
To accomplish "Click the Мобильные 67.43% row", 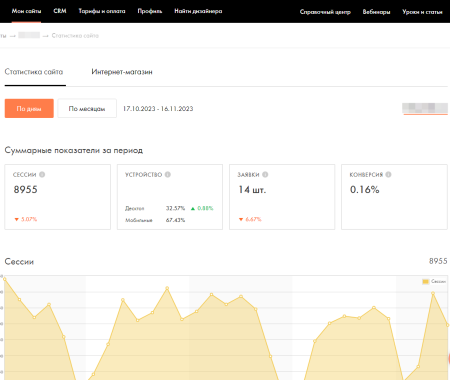I will (x=155, y=220).
